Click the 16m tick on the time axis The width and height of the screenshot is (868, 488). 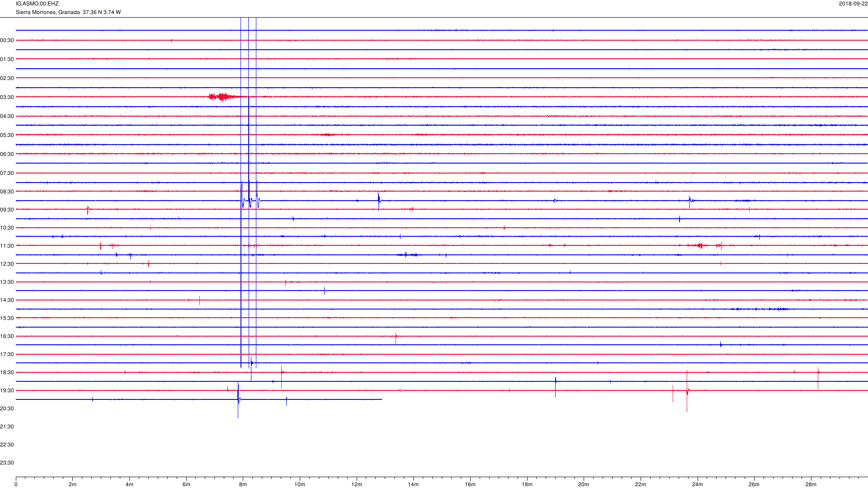(470, 484)
